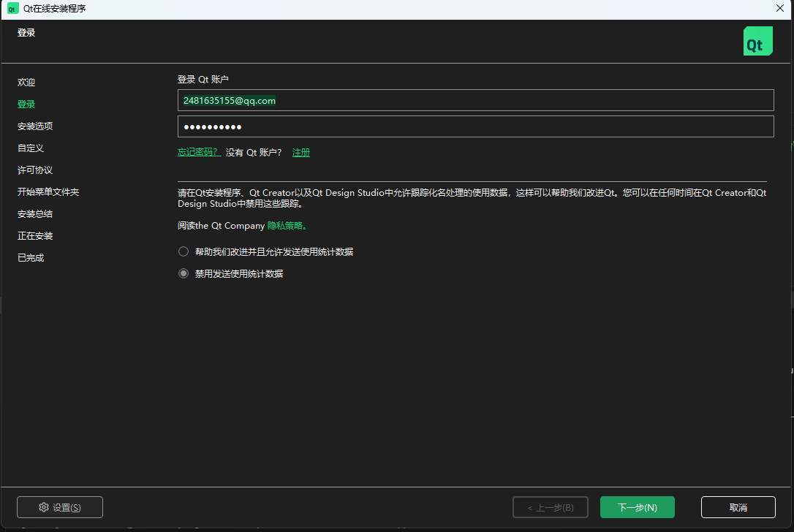The image size is (794, 532).
Task: Click the gear icon on the 设置 button
Action: tap(44, 507)
